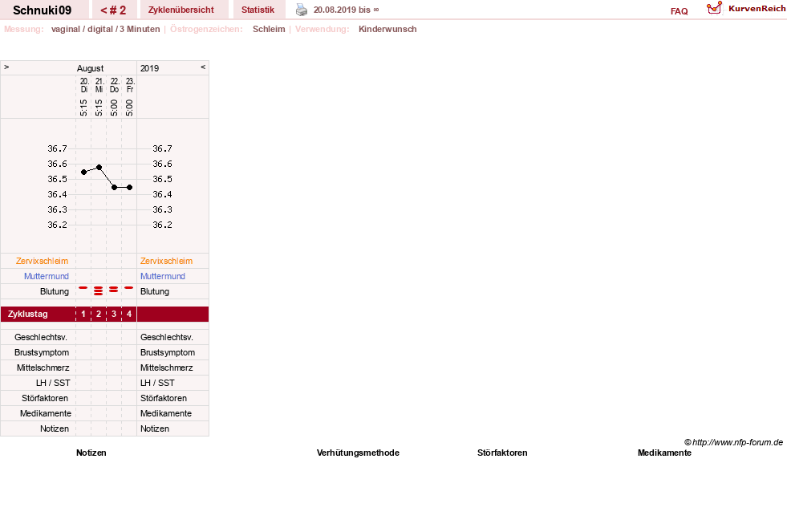Click the left Notizen row label in table
This screenshot has width=787, height=532.
point(55,428)
